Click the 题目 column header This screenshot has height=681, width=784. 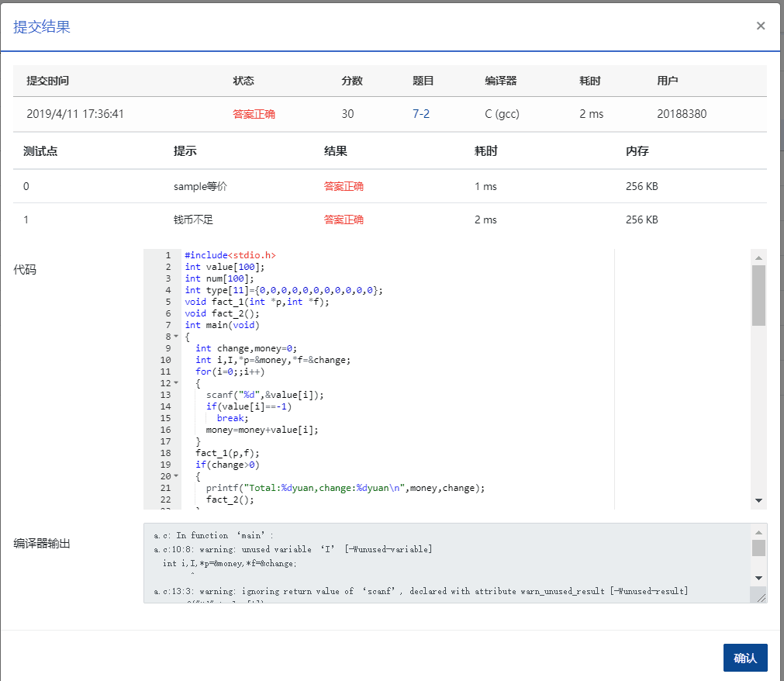[x=423, y=81]
